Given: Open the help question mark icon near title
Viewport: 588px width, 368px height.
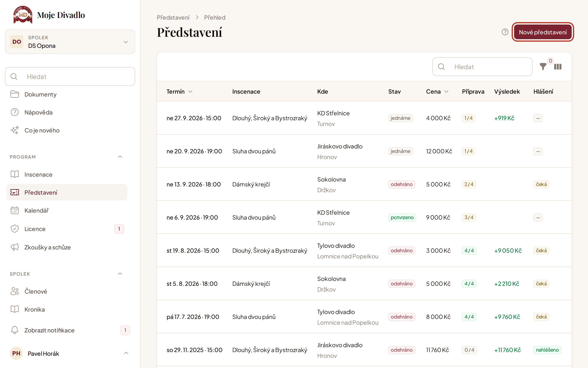Looking at the screenshot, I should click(x=505, y=32).
